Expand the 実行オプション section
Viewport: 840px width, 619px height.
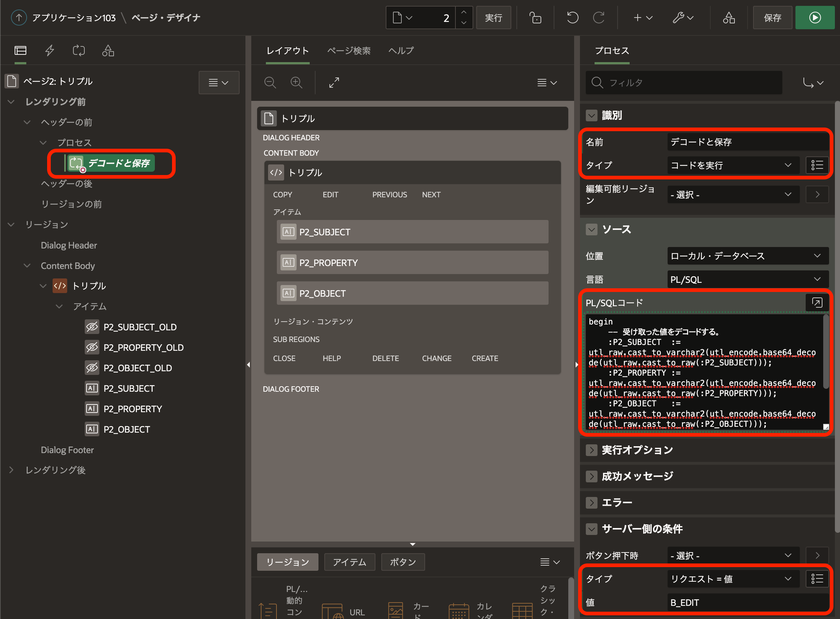[591, 450]
